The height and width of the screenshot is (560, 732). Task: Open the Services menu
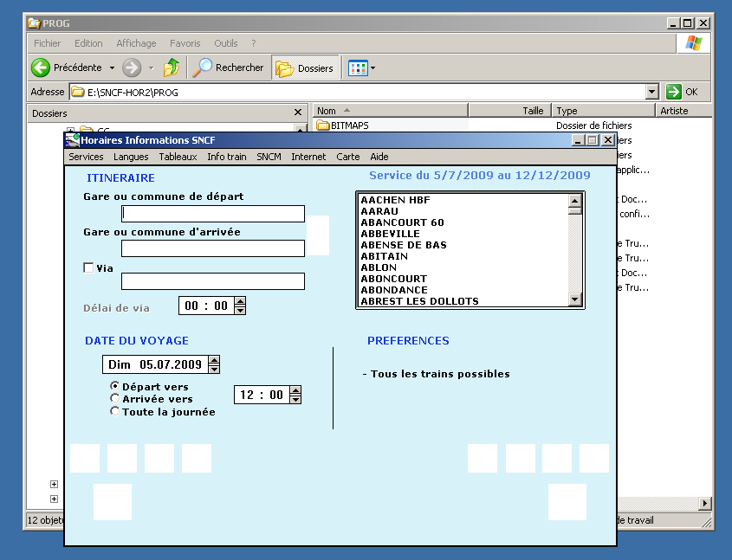coord(86,157)
